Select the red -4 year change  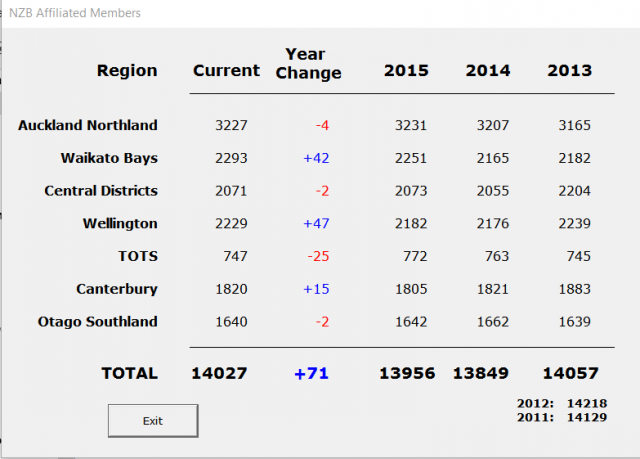(x=322, y=125)
